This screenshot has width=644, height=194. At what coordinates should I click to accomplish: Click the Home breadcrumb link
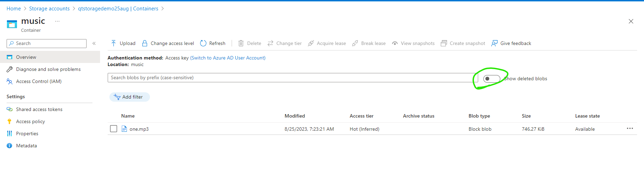14,9
